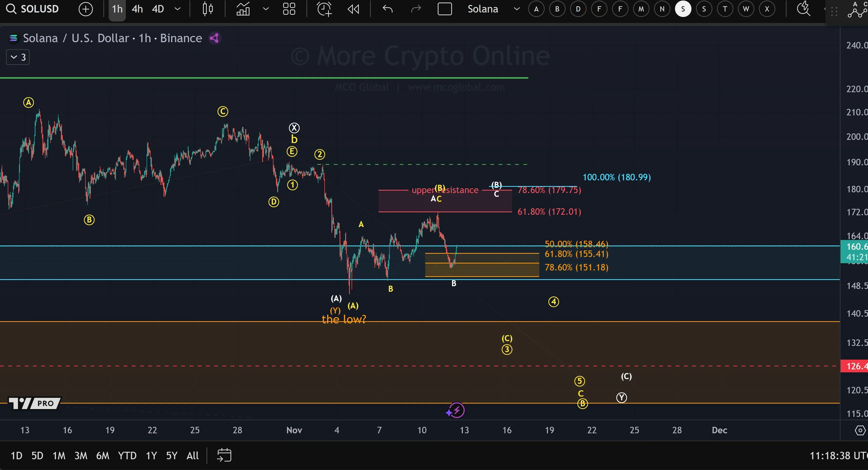Open the layout templates grid icon

click(289, 9)
